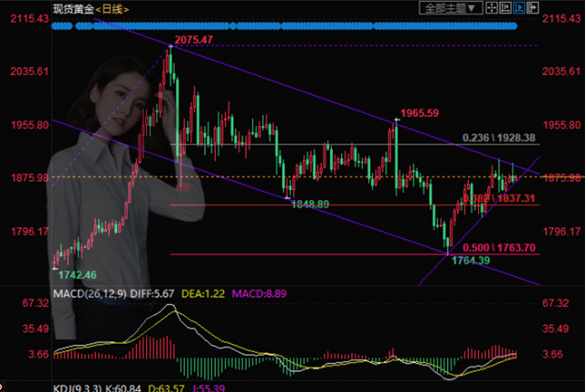Select the 2075.47 high price marker

194,39
